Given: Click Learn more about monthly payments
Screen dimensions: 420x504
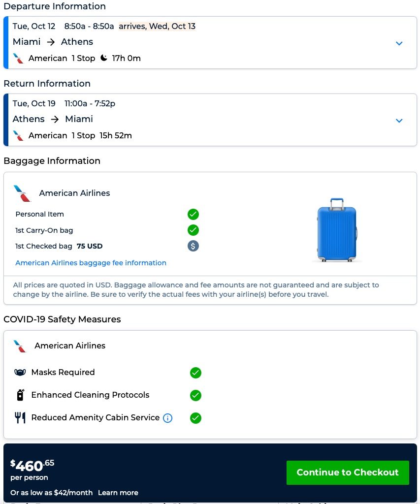Looking at the screenshot, I should point(118,493).
